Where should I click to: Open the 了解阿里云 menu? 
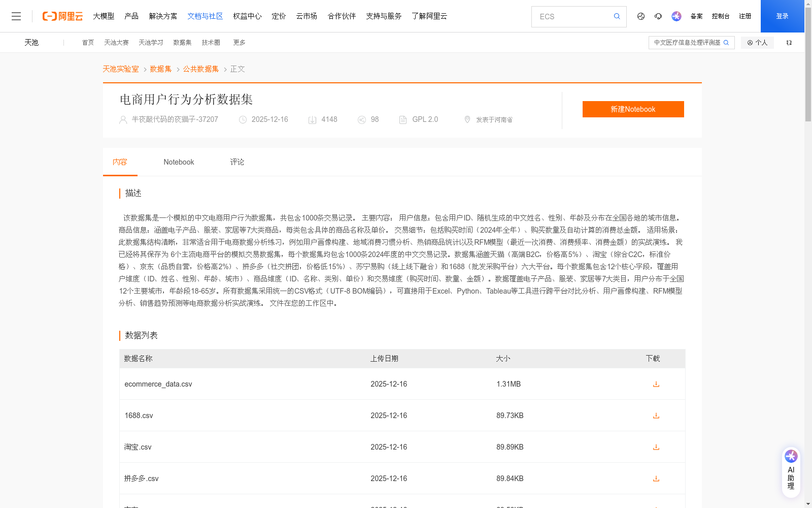pos(429,16)
